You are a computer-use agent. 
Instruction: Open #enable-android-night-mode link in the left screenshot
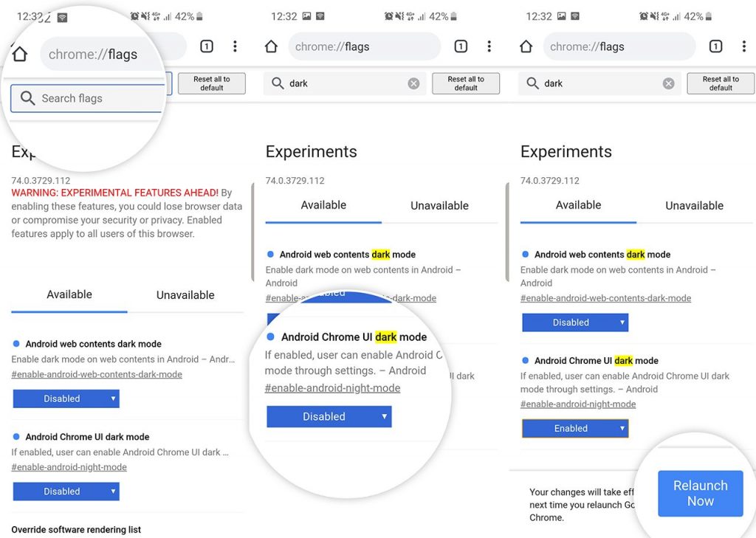69,467
